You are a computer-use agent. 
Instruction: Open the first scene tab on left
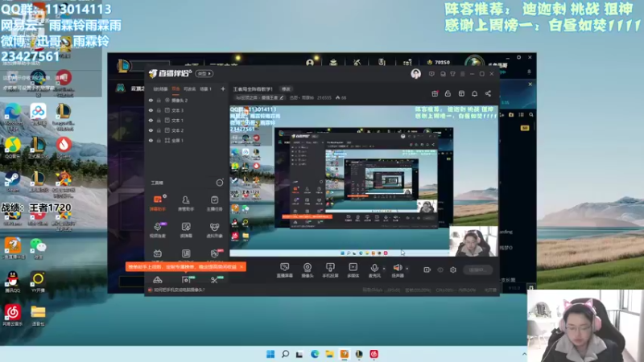pos(160,88)
